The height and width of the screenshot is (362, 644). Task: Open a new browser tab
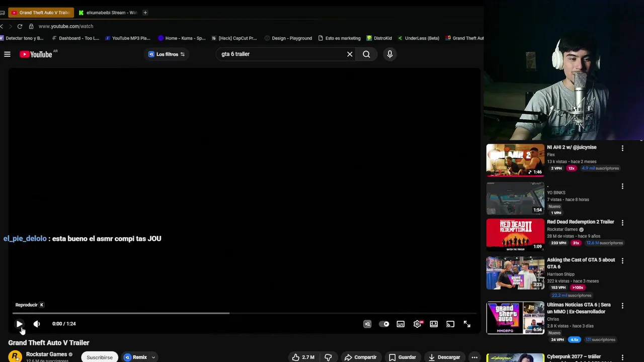145,13
